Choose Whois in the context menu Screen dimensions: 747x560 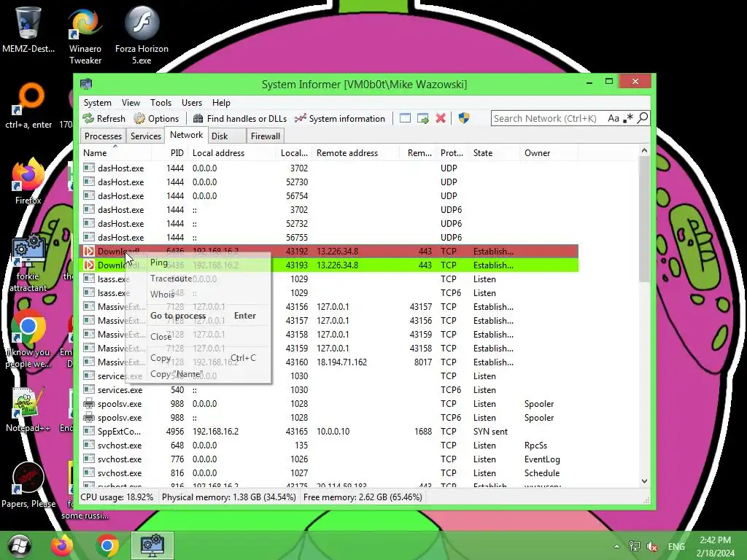click(x=198, y=295)
